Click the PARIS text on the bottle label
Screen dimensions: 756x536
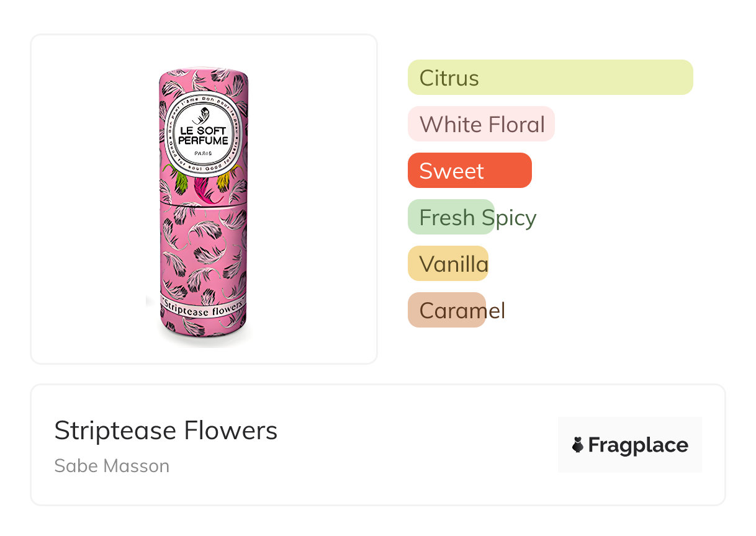(x=204, y=153)
